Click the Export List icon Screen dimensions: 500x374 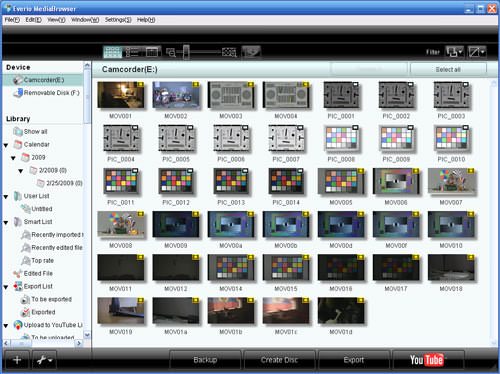click(18, 286)
